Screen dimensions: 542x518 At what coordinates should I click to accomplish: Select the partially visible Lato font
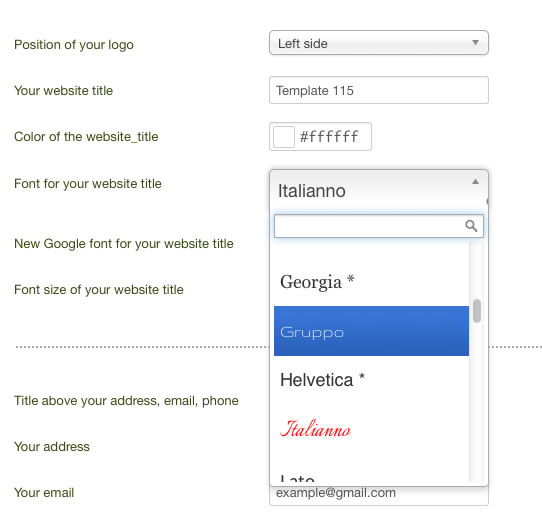371,475
